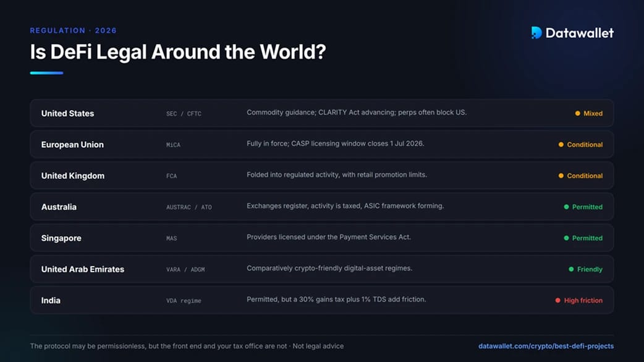Click the status dot in United Kingdom row
This screenshot has height=362, width=644.
[561, 176]
